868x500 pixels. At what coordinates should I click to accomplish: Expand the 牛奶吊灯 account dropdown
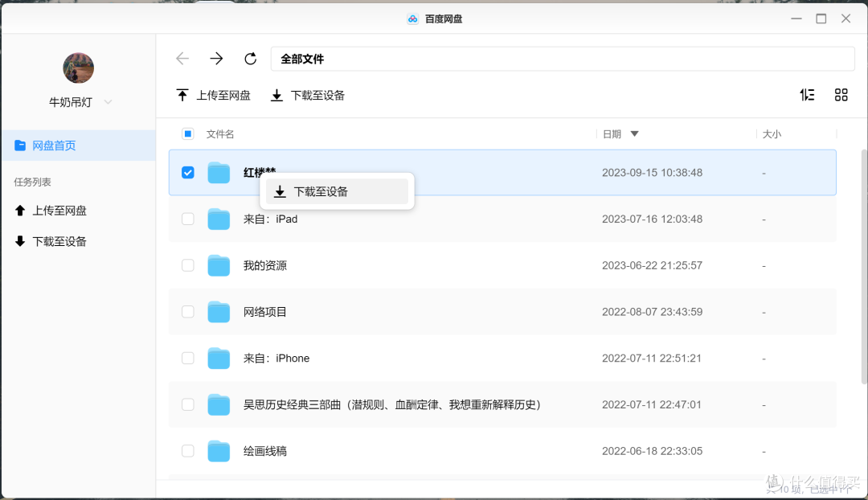(108, 102)
